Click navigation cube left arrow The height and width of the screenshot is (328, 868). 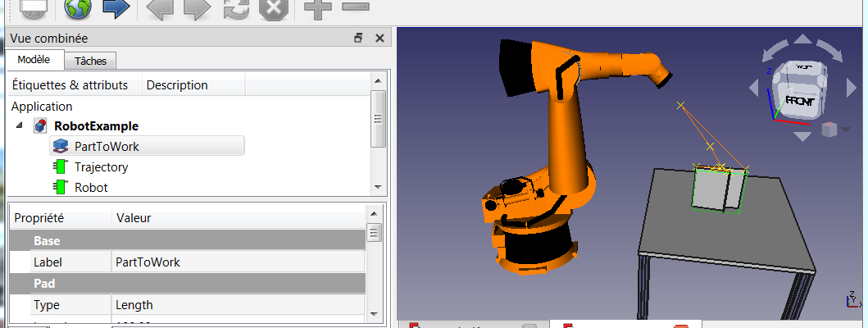click(754, 88)
